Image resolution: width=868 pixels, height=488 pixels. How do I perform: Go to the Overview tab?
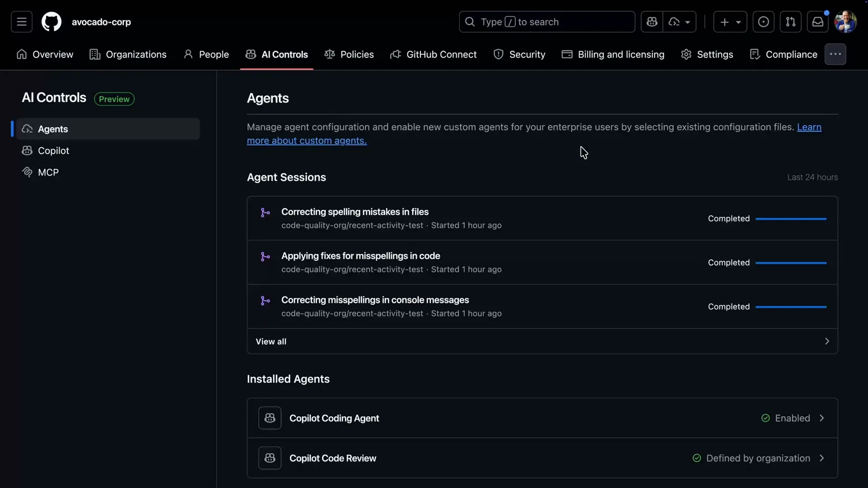pyautogui.click(x=45, y=54)
